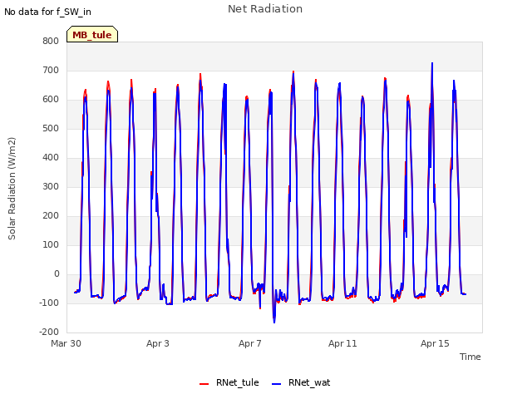Click the blue RNet_wat legend color marker
This screenshot has width=532, height=399.
point(276,384)
